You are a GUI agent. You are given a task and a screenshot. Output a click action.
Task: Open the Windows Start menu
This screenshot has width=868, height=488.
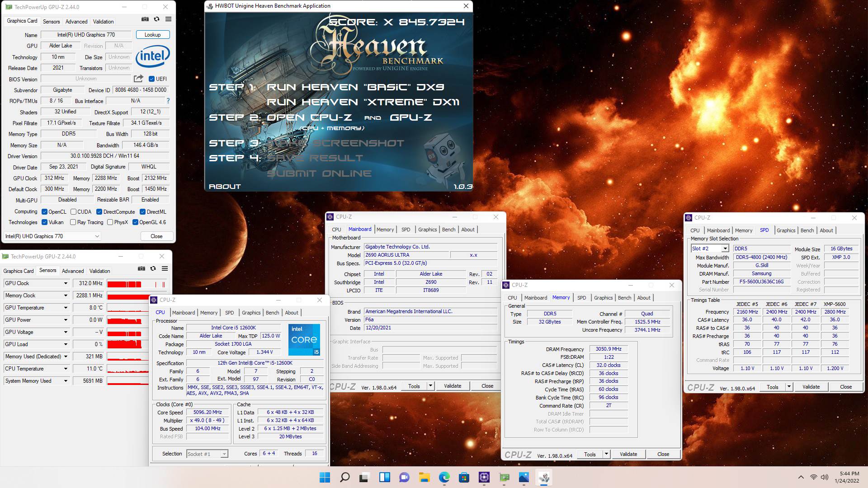tap(325, 477)
